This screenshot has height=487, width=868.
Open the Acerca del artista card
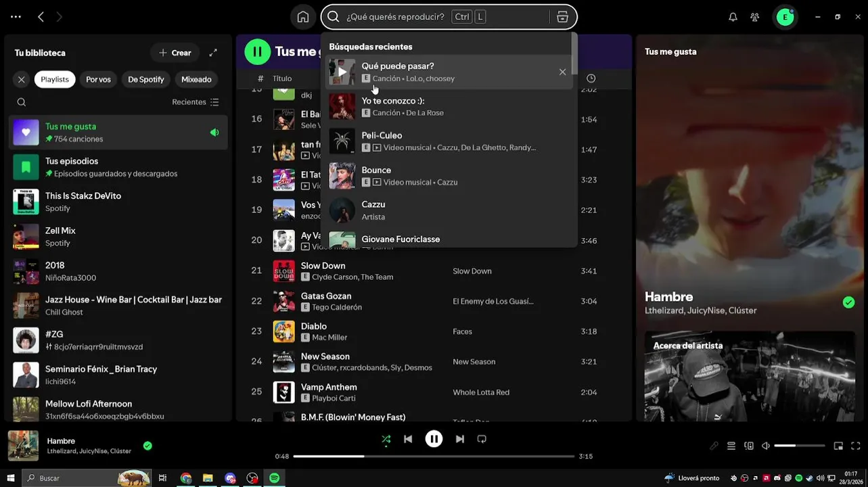pos(749,376)
